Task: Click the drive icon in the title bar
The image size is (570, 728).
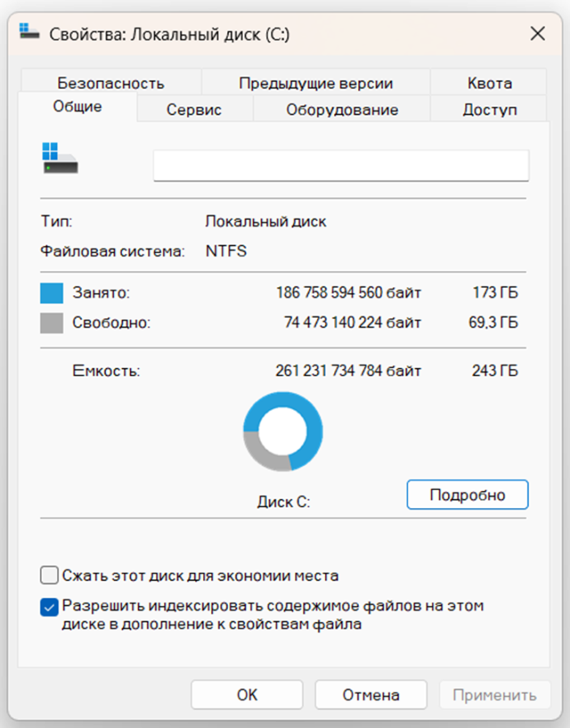Action: [29, 33]
